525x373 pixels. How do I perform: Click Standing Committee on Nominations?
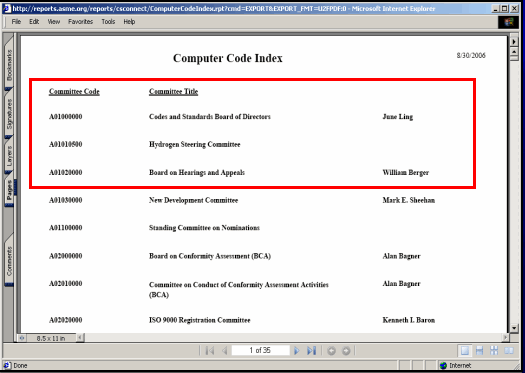pyautogui.click(x=204, y=228)
